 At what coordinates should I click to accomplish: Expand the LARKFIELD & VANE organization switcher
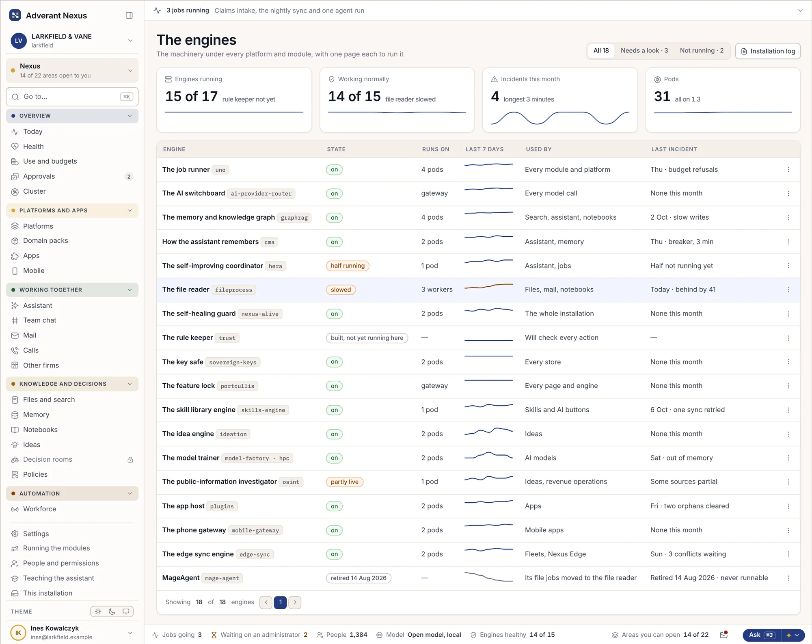tap(72, 41)
